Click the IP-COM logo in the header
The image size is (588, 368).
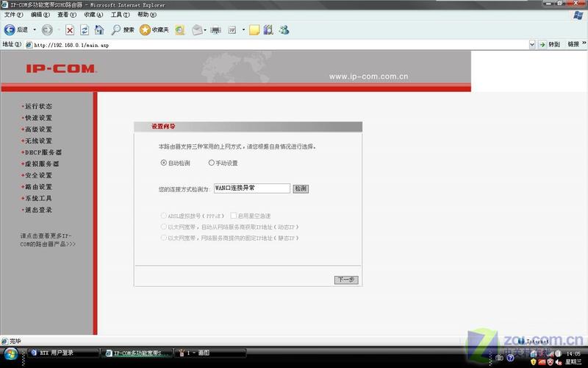(61, 68)
